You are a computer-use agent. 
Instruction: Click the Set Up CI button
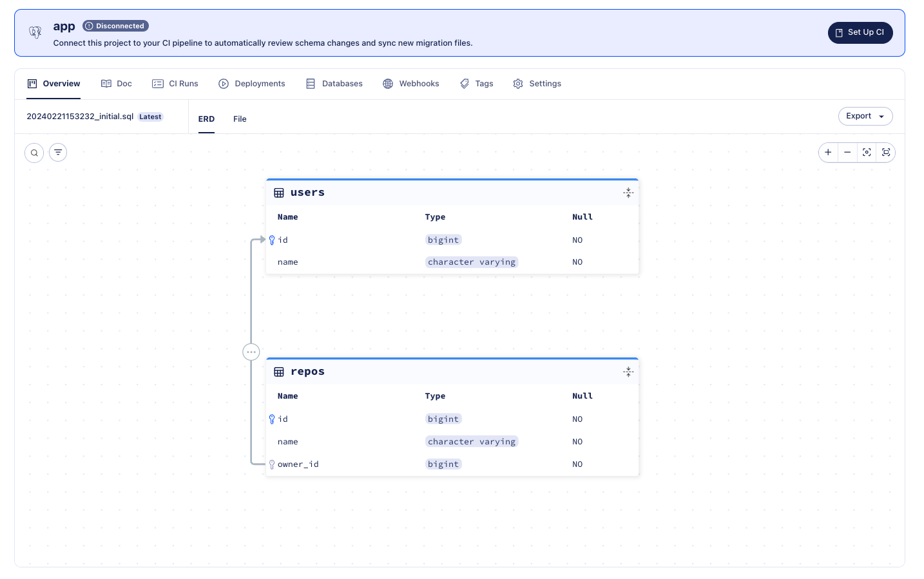pyautogui.click(x=860, y=32)
